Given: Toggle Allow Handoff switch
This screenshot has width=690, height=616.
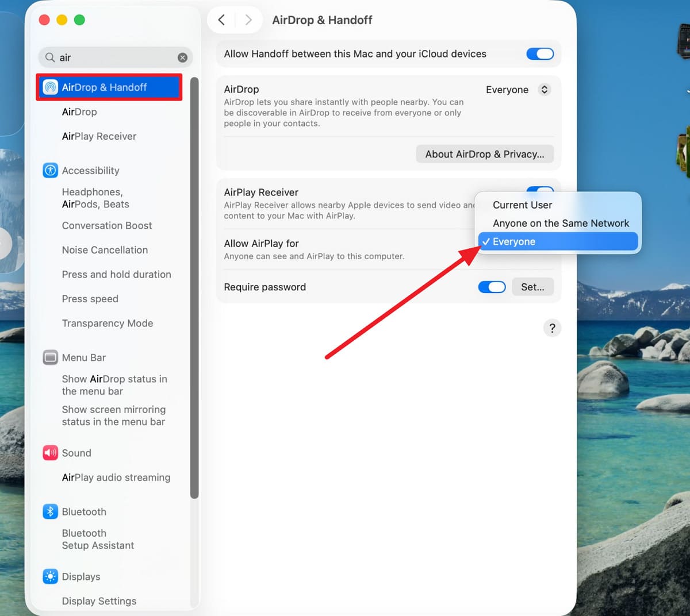Looking at the screenshot, I should [x=540, y=54].
